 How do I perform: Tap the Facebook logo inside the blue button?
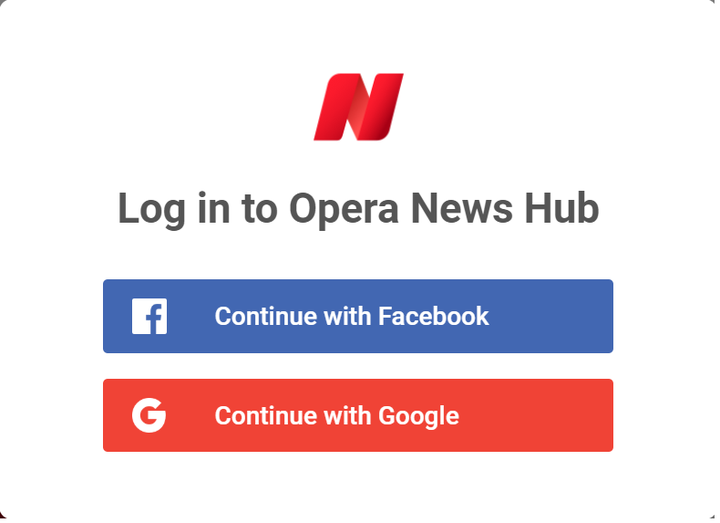click(x=149, y=316)
